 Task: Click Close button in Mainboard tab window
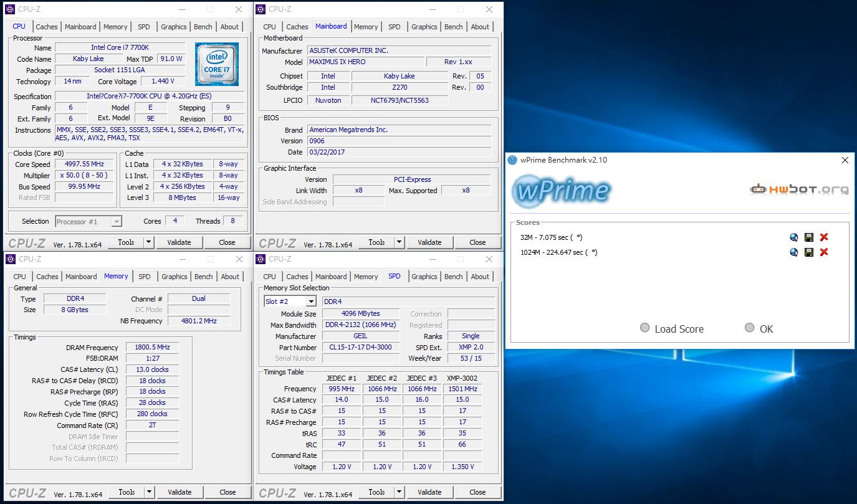(x=477, y=242)
